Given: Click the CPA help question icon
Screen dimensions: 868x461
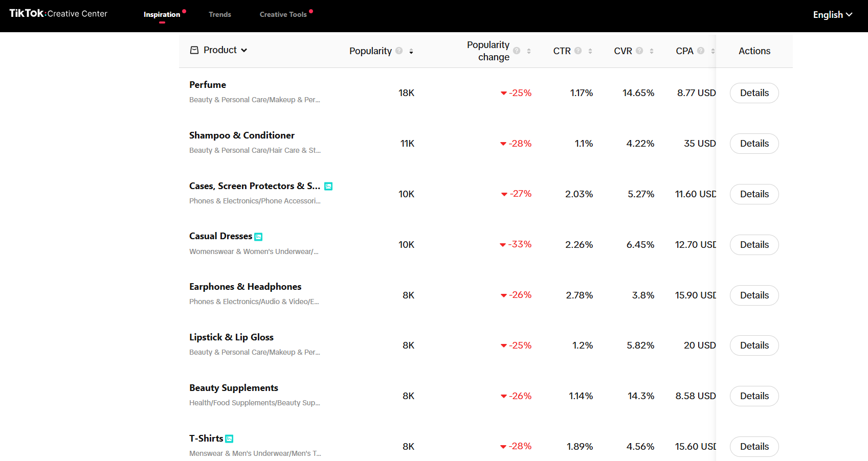Looking at the screenshot, I should [701, 51].
